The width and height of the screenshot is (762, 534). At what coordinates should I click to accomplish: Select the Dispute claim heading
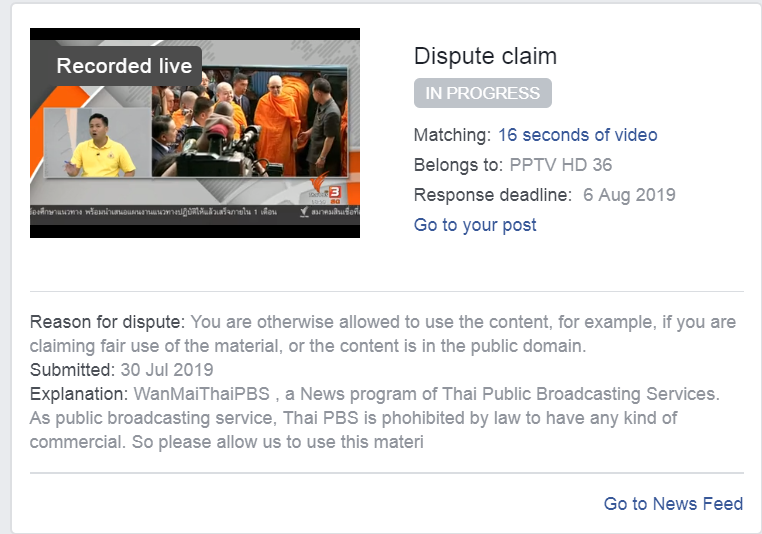[x=485, y=56]
